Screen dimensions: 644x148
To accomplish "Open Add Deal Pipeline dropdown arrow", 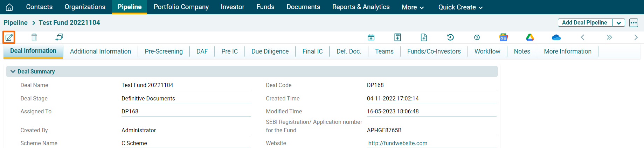I will pos(619,23).
